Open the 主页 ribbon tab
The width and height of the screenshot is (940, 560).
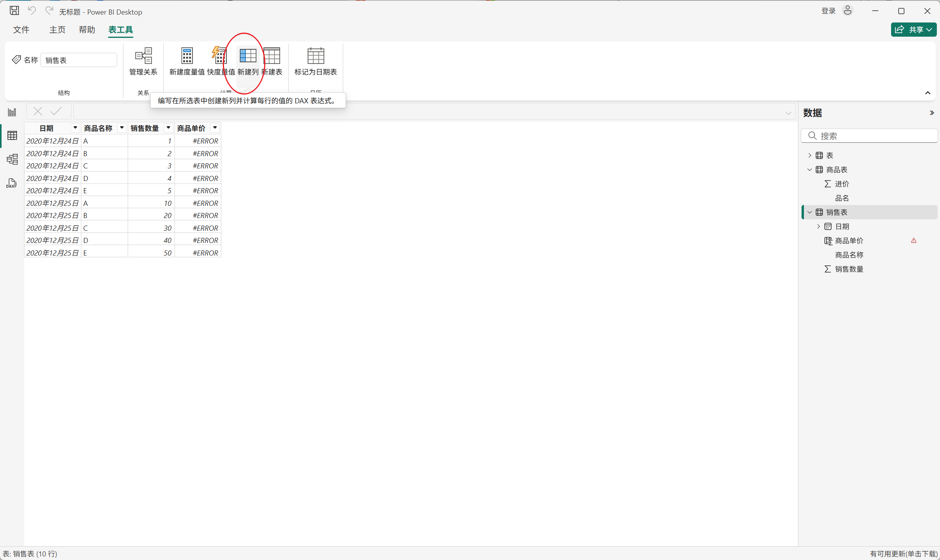(57, 30)
